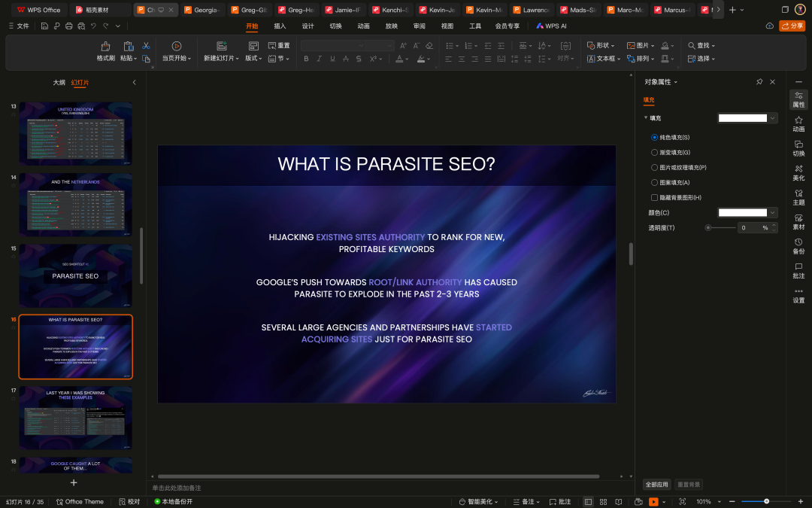This screenshot has height=508, width=812.
Task: Open the font name combo box
Action: pyautogui.click(x=333, y=46)
